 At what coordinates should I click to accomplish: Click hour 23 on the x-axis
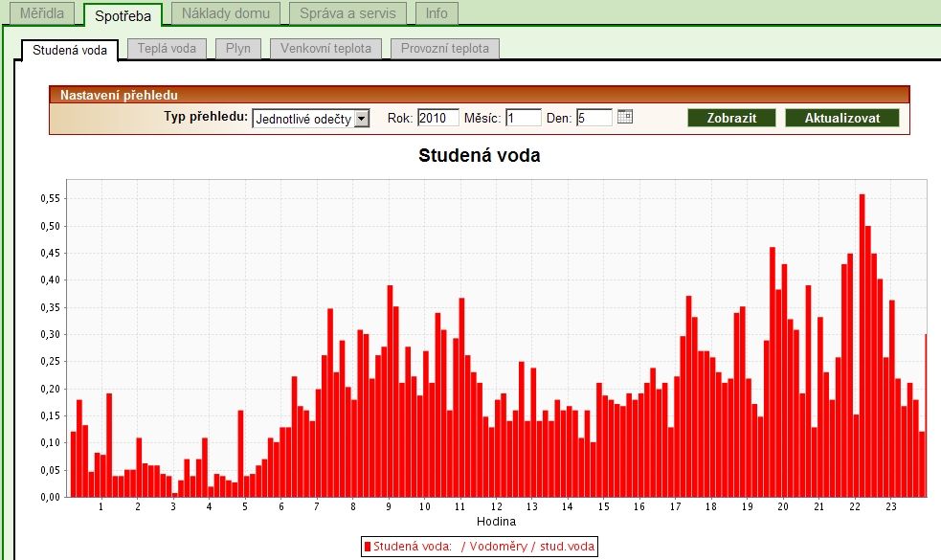click(x=890, y=506)
